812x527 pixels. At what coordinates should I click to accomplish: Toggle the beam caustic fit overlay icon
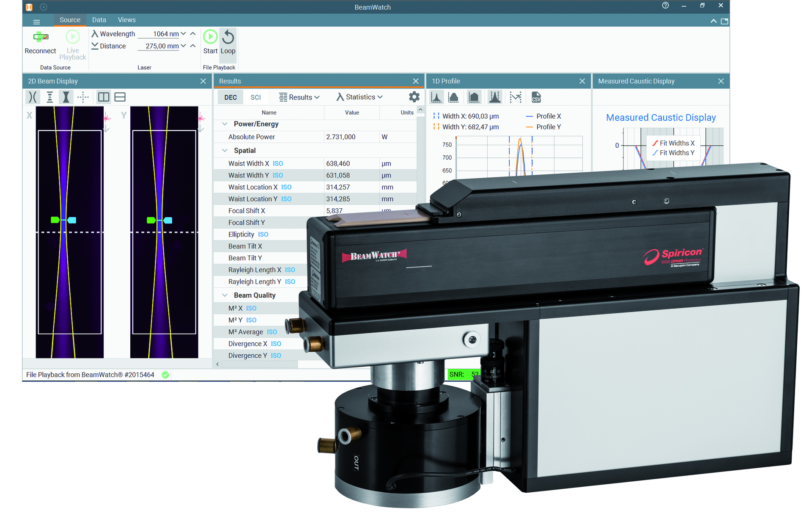(33, 97)
